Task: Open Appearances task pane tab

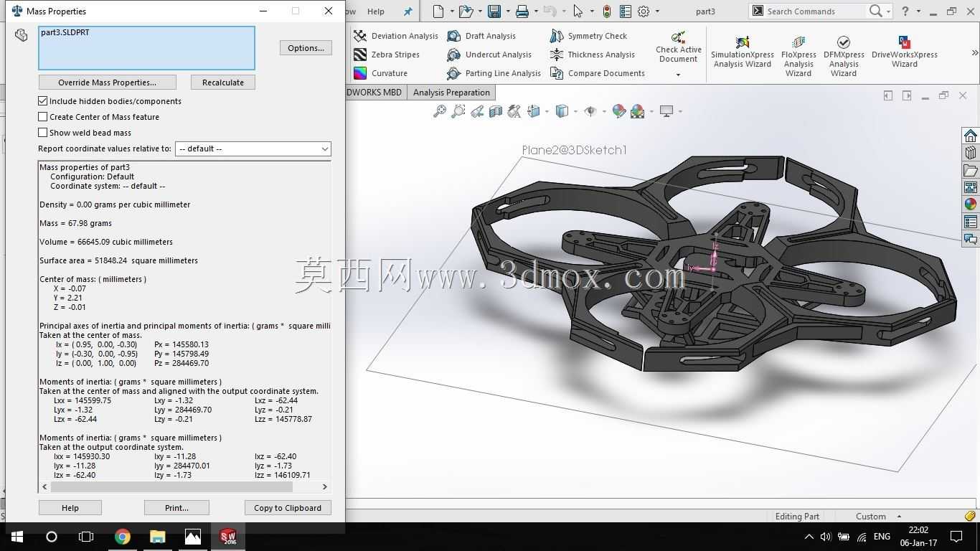Action: 971,204
